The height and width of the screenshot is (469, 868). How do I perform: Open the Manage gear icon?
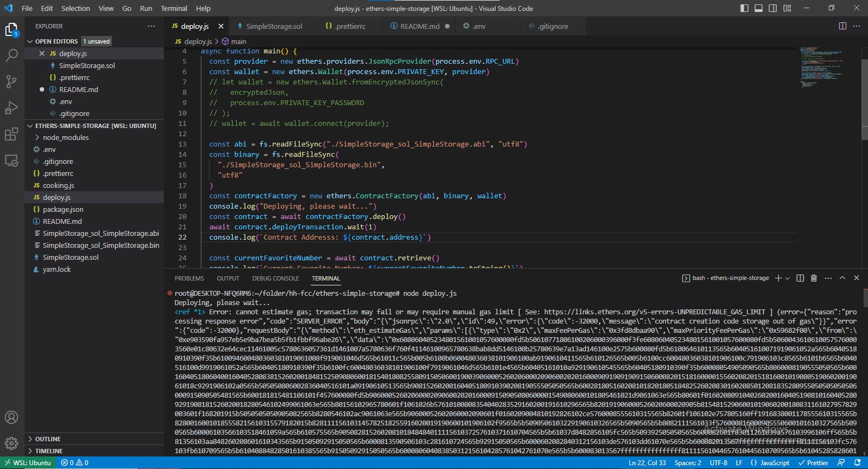click(11, 443)
